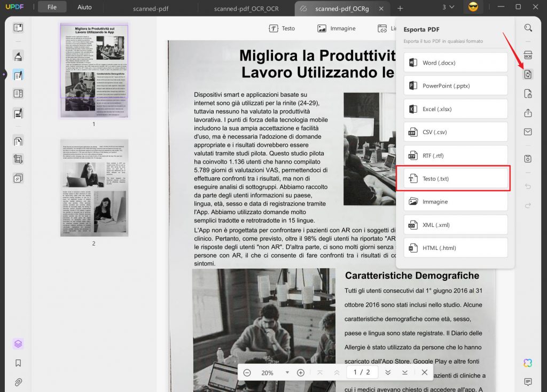Select the Edit PDF tool in the left sidebar
This screenshot has width=547, height=392.
coord(18,74)
